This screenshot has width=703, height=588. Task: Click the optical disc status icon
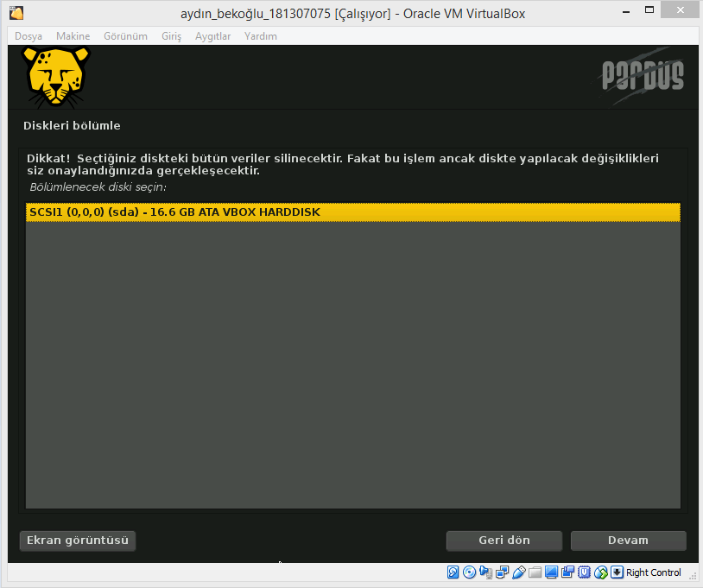point(470,572)
